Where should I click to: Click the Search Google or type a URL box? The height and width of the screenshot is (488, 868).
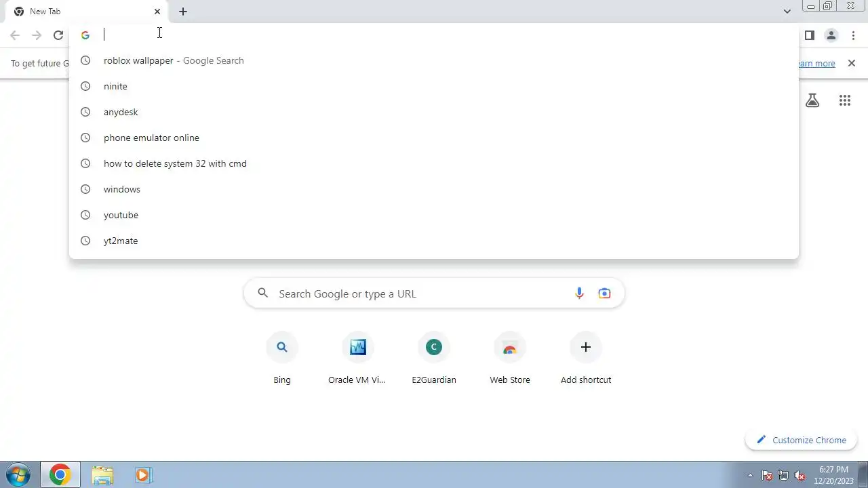pos(434,293)
